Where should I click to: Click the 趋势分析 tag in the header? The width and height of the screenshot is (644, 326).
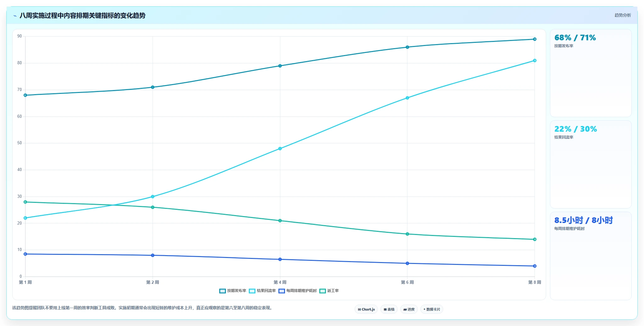point(623,15)
